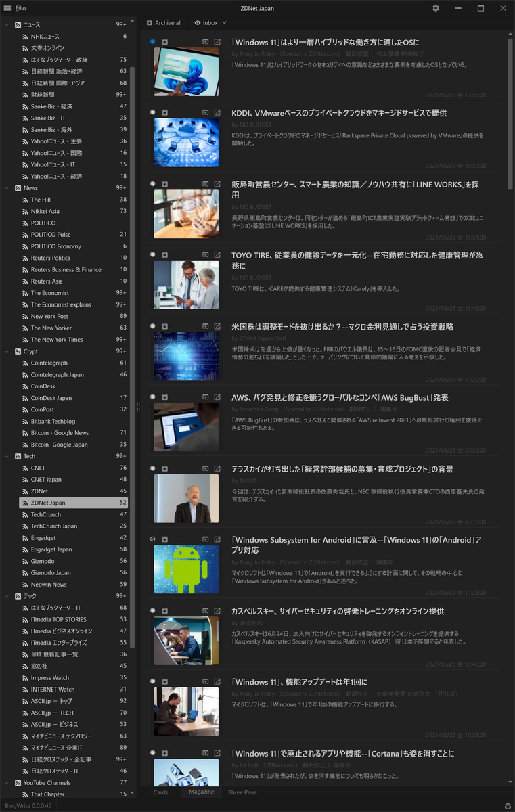Screen dimensions: 515x812
Task: Toggle read status of first Windows 11 article
Action: coord(153,41)
